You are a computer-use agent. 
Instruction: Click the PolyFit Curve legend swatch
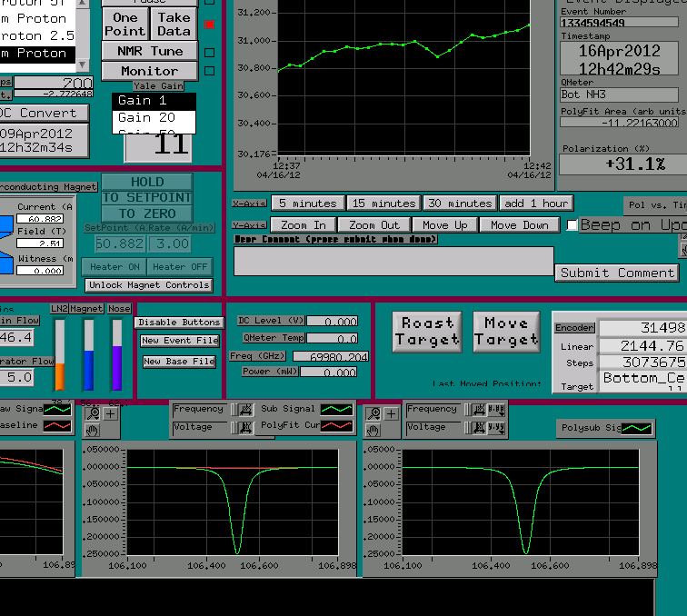(336, 425)
